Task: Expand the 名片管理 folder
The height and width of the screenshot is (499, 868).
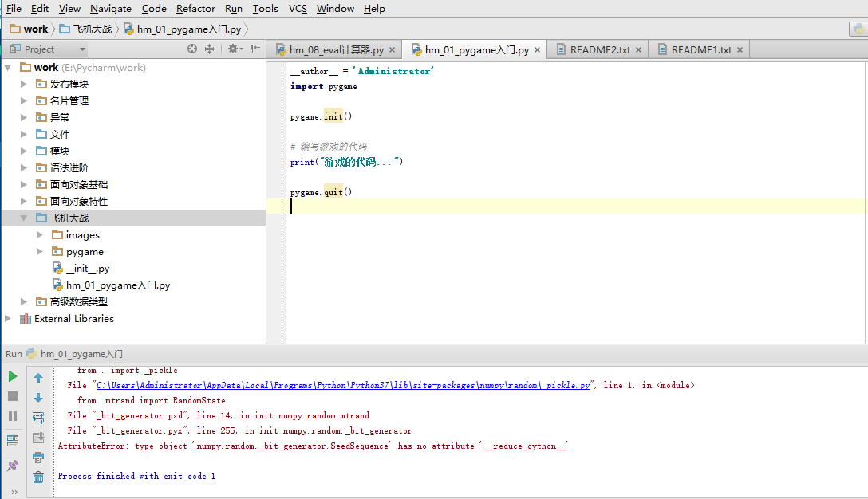Action: point(23,100)
